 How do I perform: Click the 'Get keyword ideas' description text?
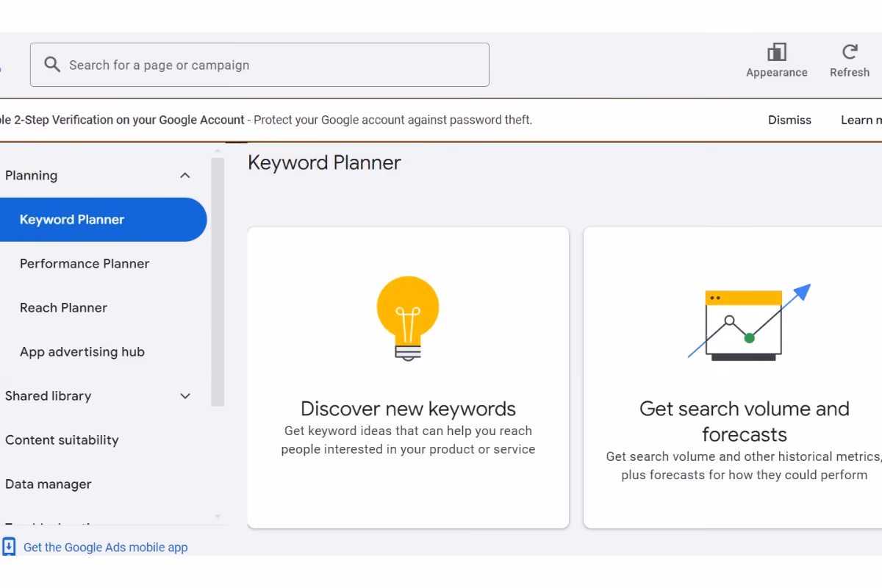pyautogui.click(x=408, y=440)
